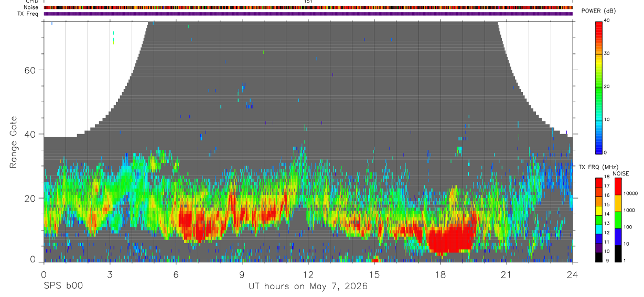Click the yellow band in TX FRQ legend
Viewport: 644px width, 297px height.
tap(599, 211)
